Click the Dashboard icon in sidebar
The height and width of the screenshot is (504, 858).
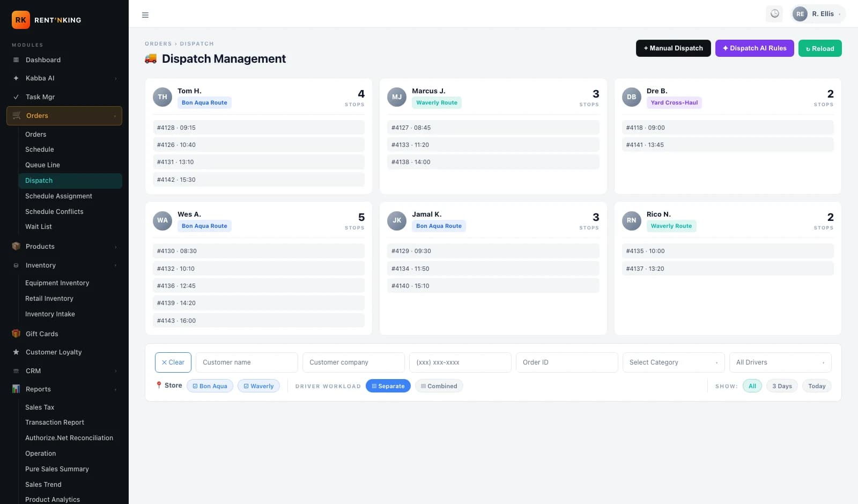(x=16, y=60)
